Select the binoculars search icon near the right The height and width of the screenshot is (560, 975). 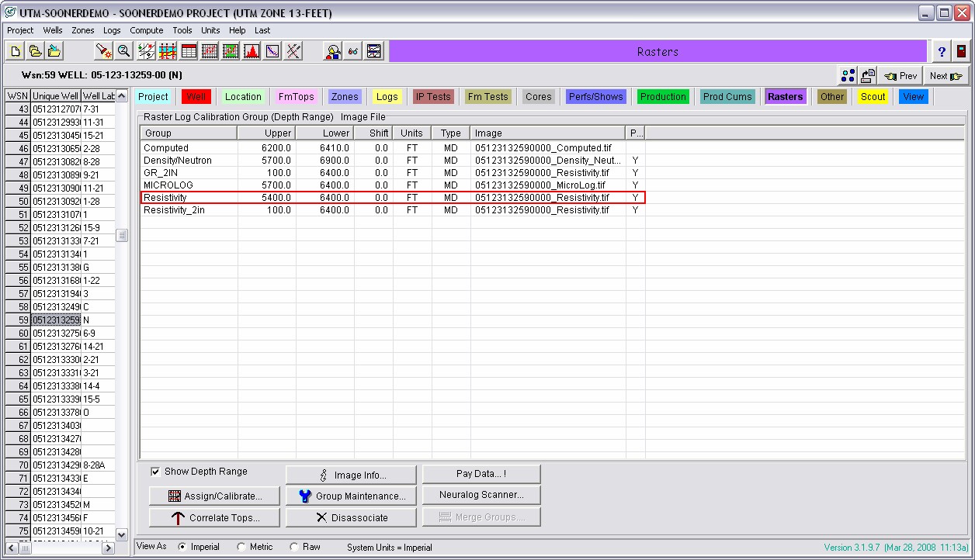(352, 51)
